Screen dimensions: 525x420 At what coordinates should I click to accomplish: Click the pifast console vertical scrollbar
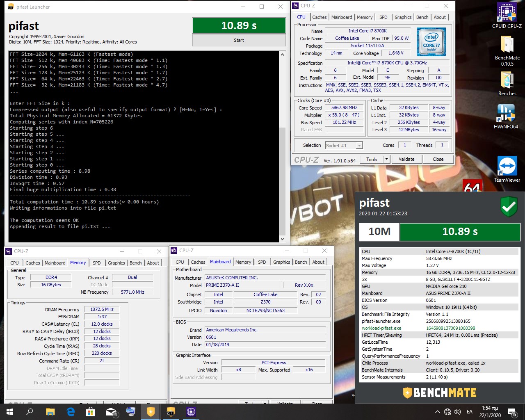(x=282, y=147)
